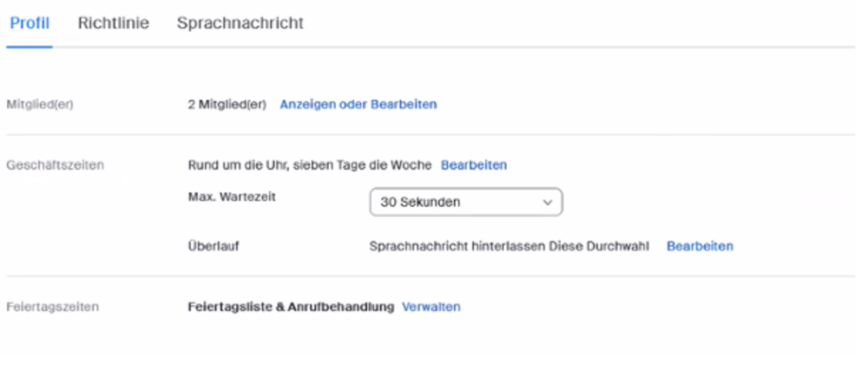Click the Feiertagszeiten section label
This screenshot has height=385, width=868.
click(52, 307)
